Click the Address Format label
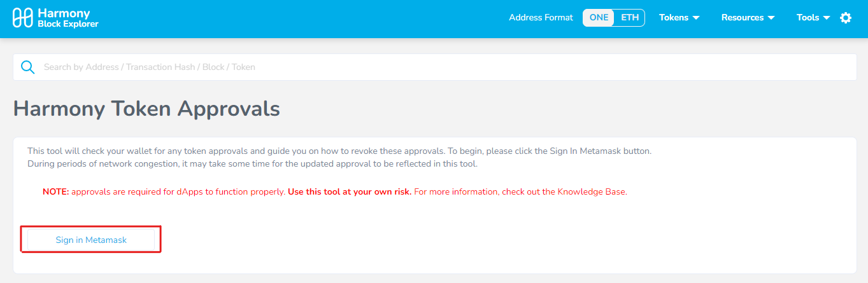 click(x=541, y=18)
